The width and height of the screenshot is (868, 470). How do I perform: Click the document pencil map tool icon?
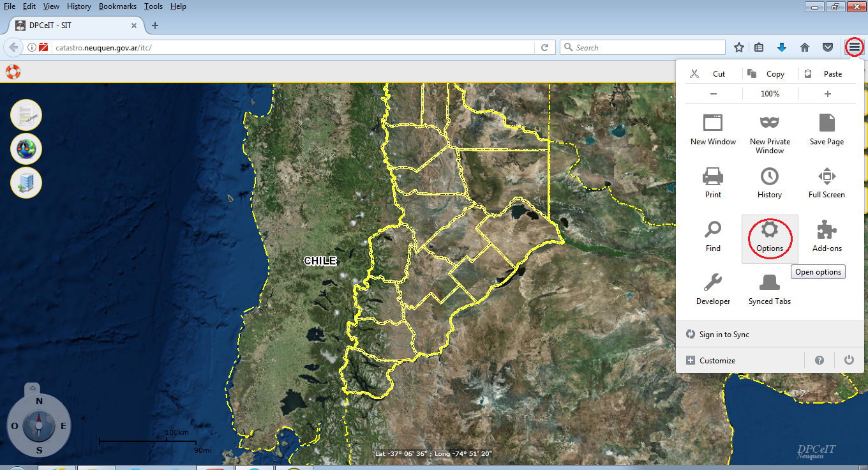(26, 116)
